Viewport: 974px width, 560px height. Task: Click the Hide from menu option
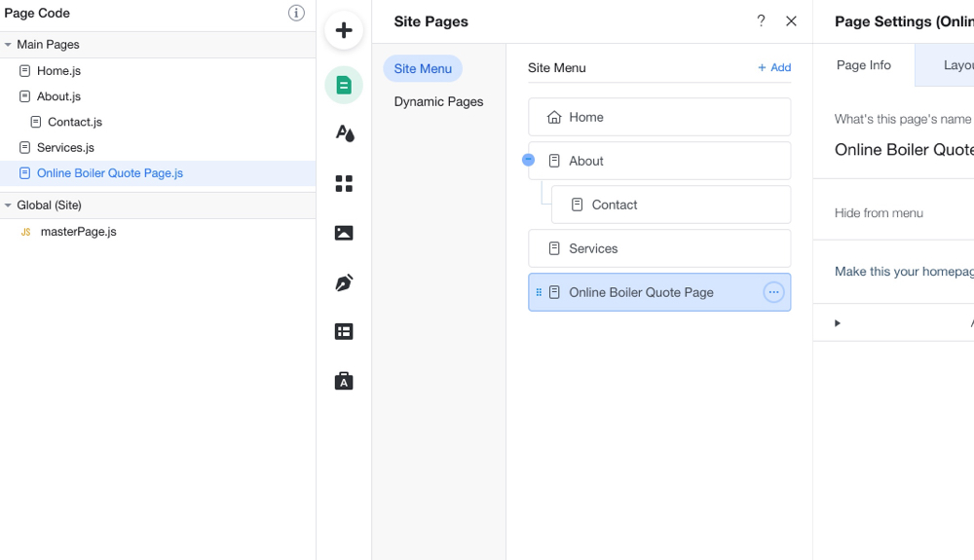pos(879,213)
